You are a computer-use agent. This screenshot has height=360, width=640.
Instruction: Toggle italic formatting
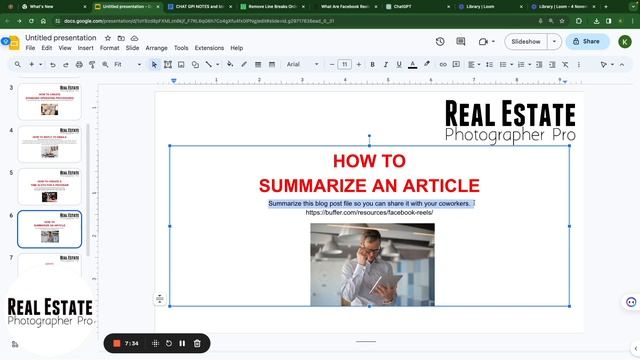(x=385, y=64)
